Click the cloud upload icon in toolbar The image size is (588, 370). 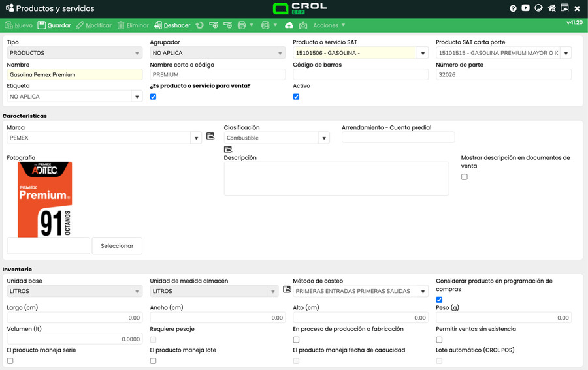289,25
